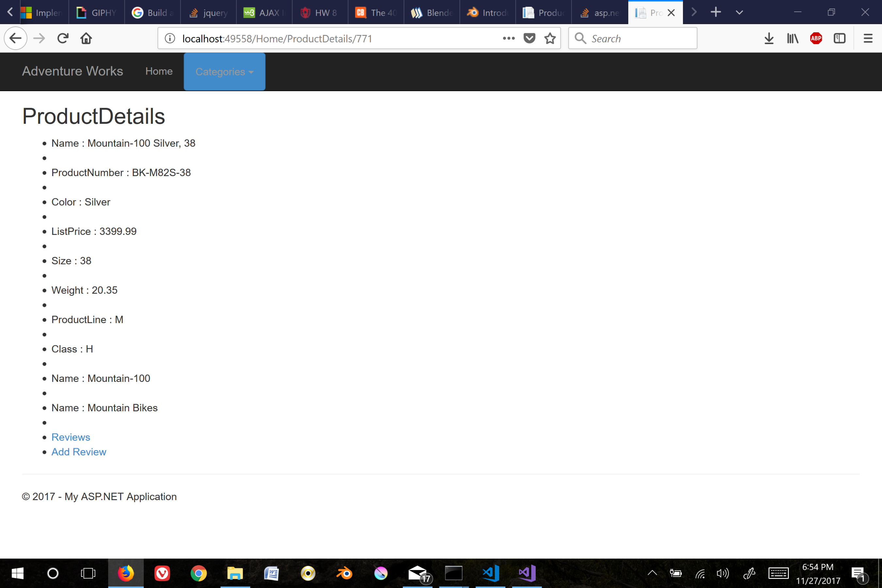Select Home in the navigation bar
This screenshot has height=588, width=882.
(159, 71)
